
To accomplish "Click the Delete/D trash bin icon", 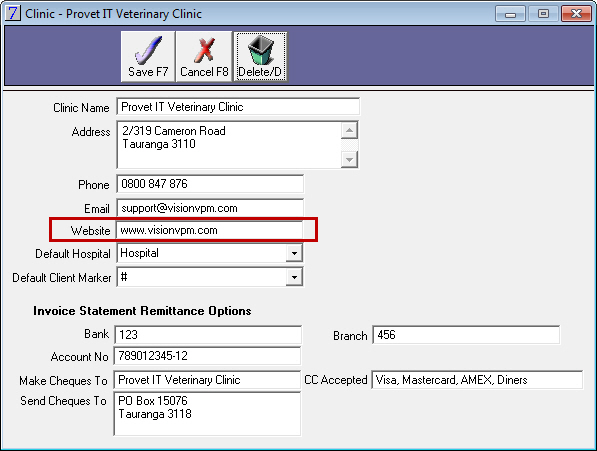I will click(x=260, y=50).
